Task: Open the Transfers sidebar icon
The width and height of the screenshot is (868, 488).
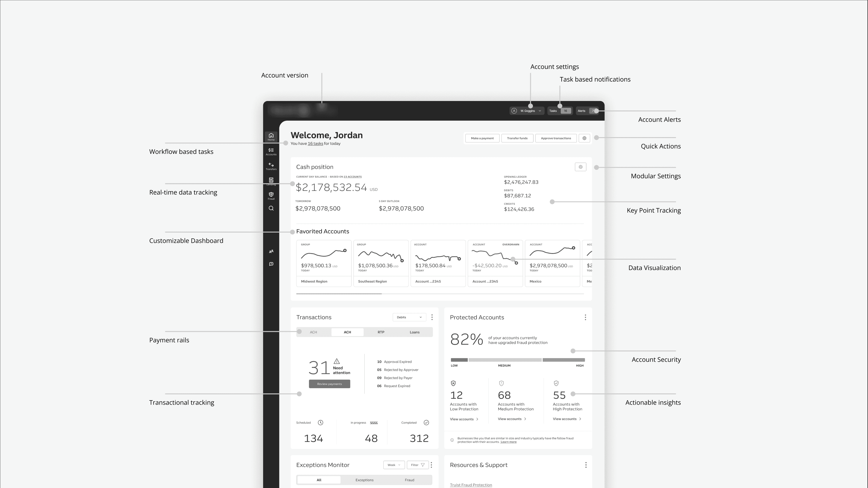Action: [271, 166]
